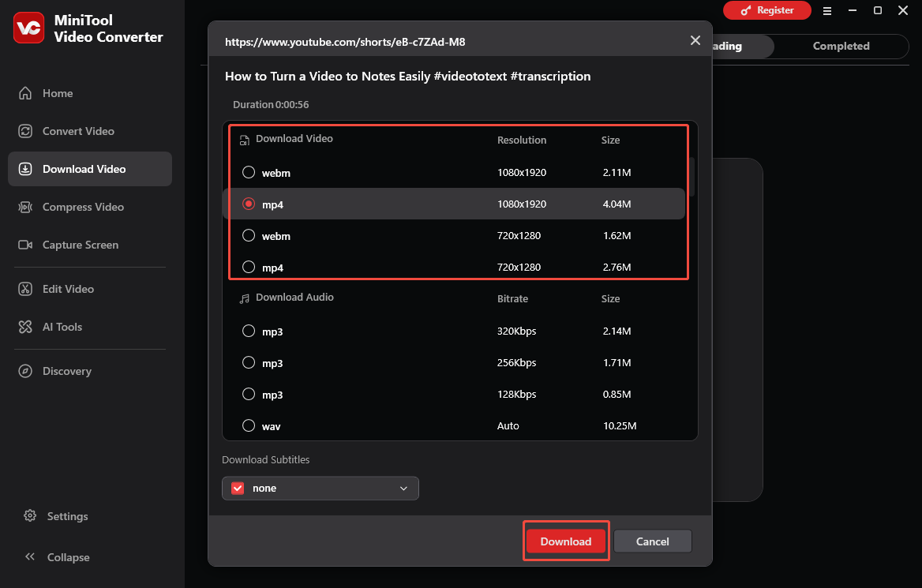
Task: Select Download Video in the sidebar
Action: (x=89, y=169)
